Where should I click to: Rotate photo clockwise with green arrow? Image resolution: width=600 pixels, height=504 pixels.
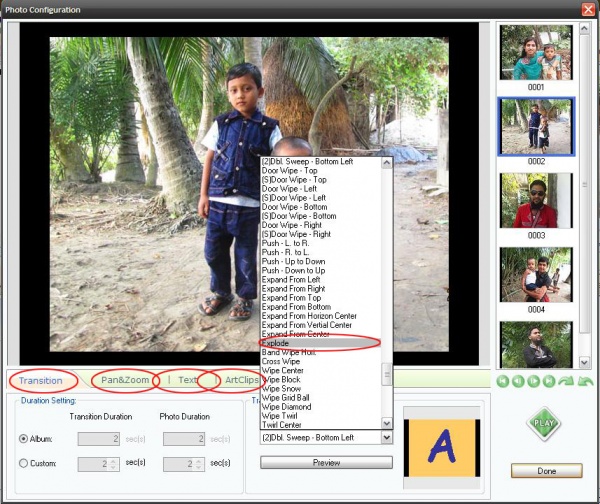[566, 381]
